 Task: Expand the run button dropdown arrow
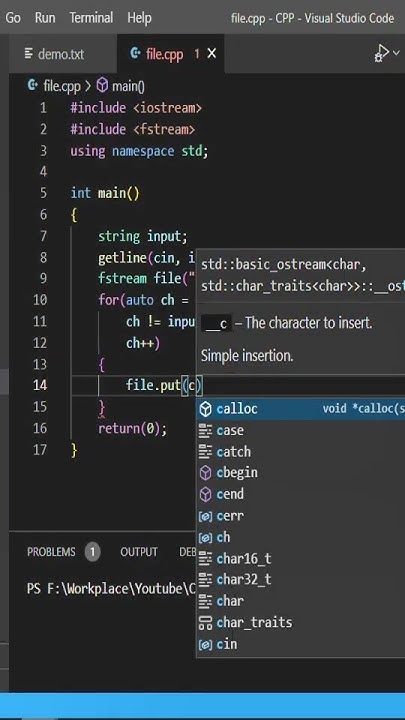pyautogui.click(x=396, y=53)
